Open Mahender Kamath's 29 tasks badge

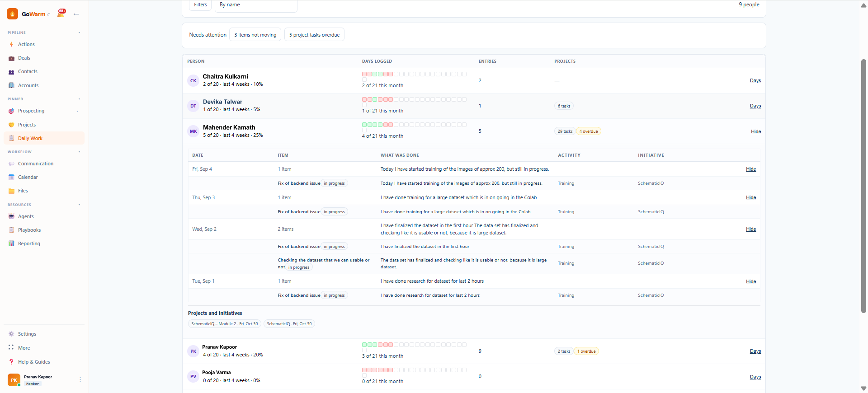pyautogui.click(x=565, y=131)
